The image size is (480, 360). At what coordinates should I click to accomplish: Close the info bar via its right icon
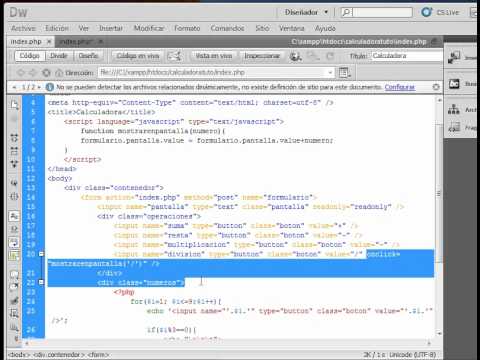pyautogui.click(x=436, y=87)
